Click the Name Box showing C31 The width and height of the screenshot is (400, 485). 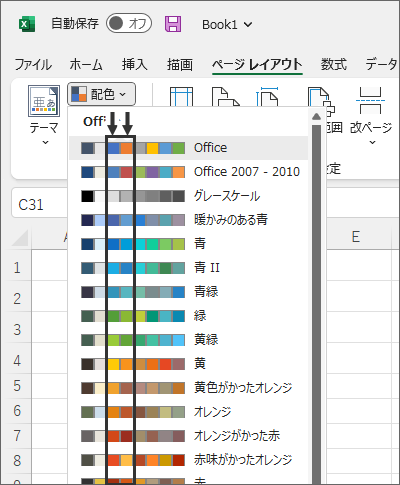39,204
